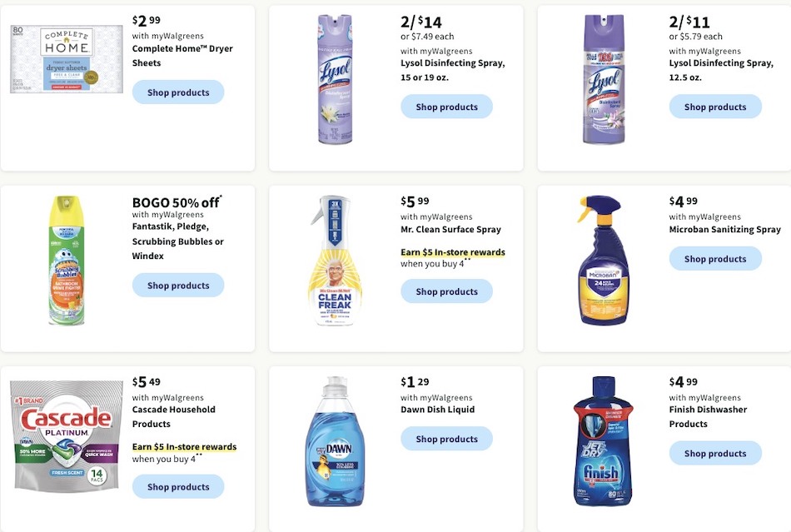Open the Scrubbing Bubbles can image

pos(67,261)
